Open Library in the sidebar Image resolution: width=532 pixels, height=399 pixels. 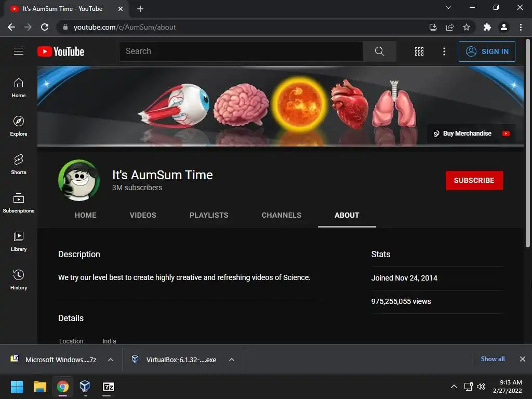pyautogui.click(x=19, y=241)
